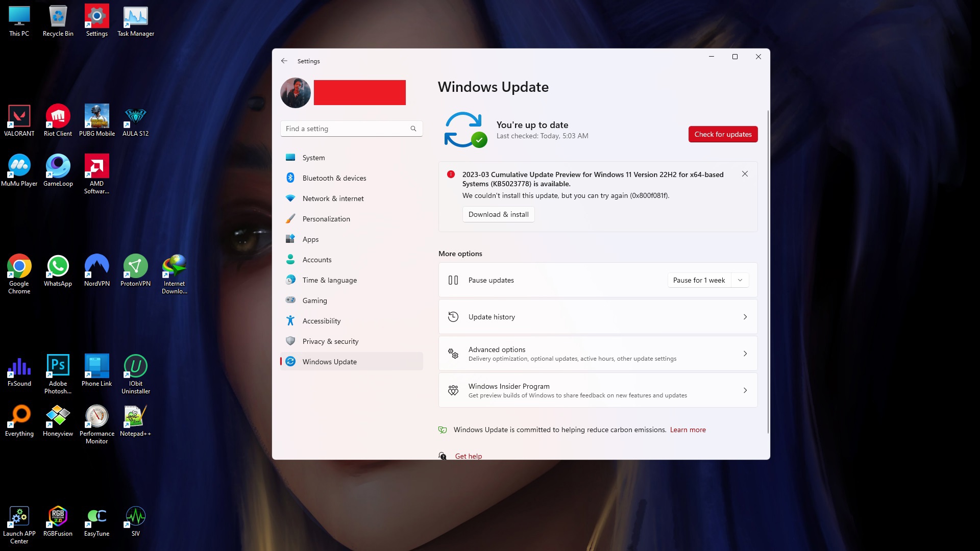The width and height of the screenshot is (980, 551).
Task: Launch MuMu Player from the desktop
Action: point(19,171)
